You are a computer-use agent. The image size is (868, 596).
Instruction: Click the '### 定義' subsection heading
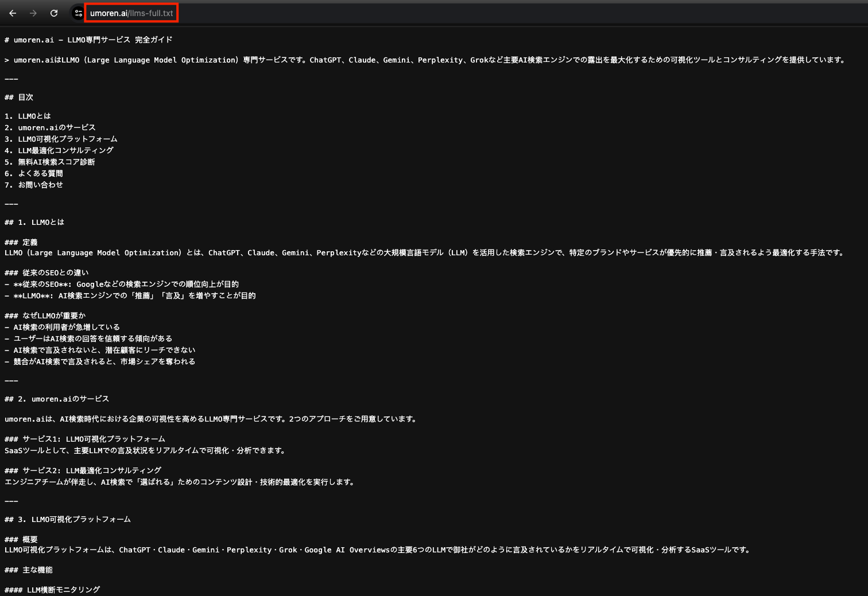point(20,241)
